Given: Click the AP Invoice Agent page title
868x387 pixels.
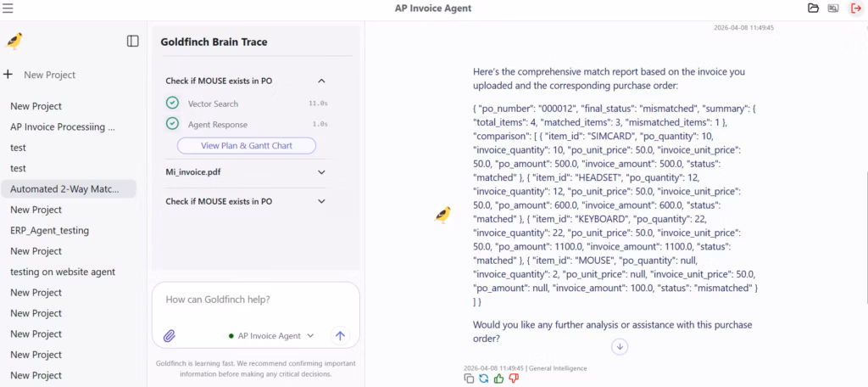Looking at the screenshot, I should click(x=433, y=8).
